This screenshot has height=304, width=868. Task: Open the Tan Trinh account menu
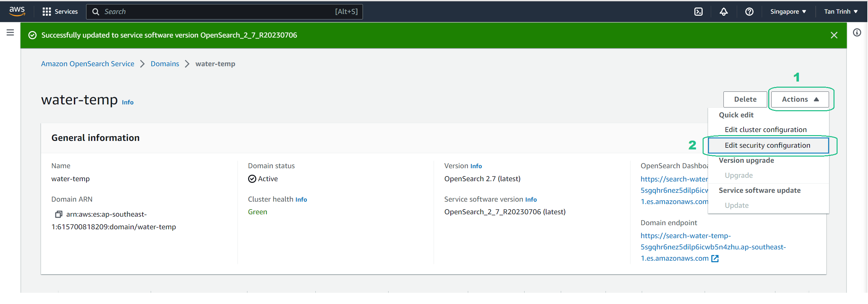[841, 12]
